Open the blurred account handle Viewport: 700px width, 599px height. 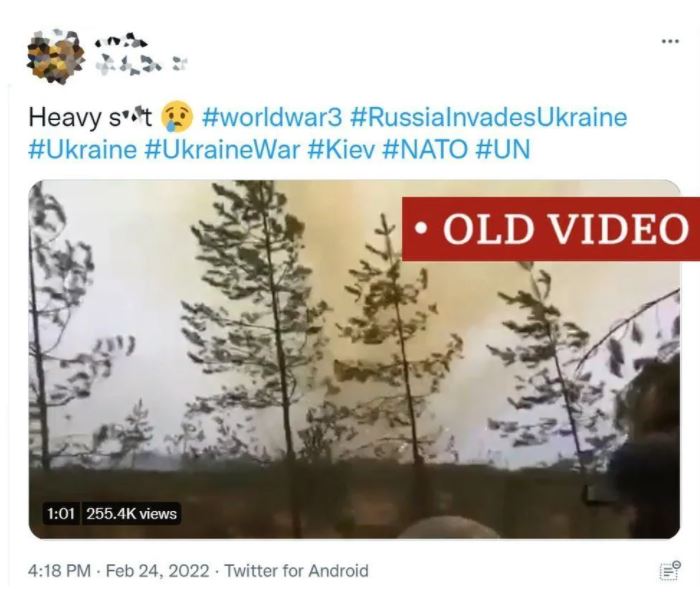(x=142, y=64)
